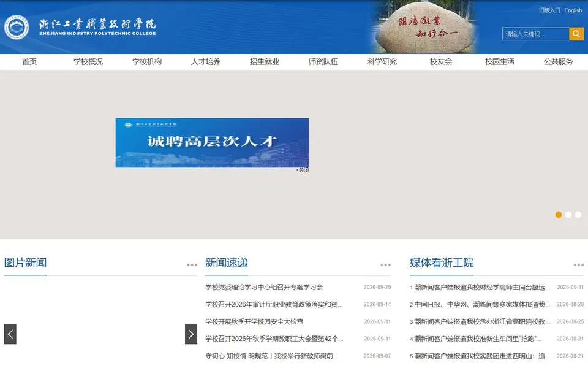Open the 学校概况 menu
Image resolution: width=588 pixels, height=368 pixels.
click(x=88, y=61)
